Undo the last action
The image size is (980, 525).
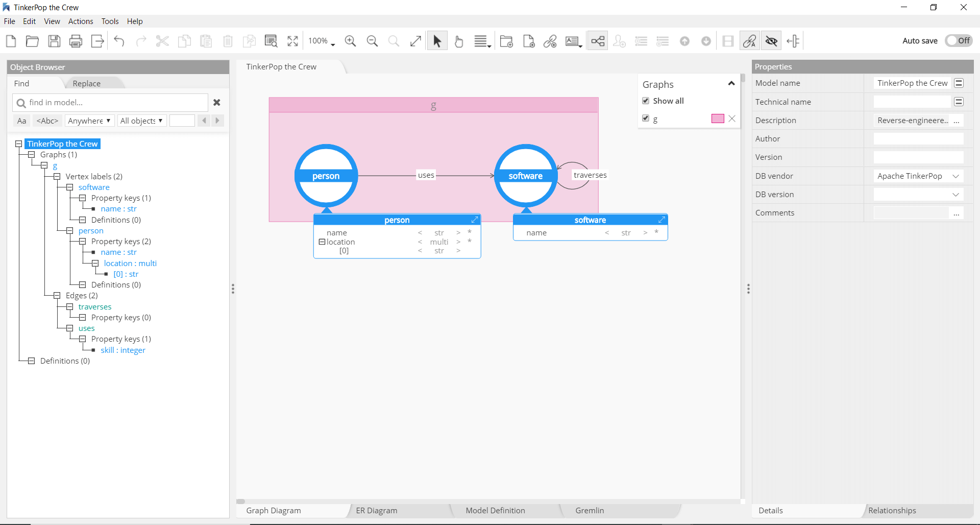[x=119, y=41]
